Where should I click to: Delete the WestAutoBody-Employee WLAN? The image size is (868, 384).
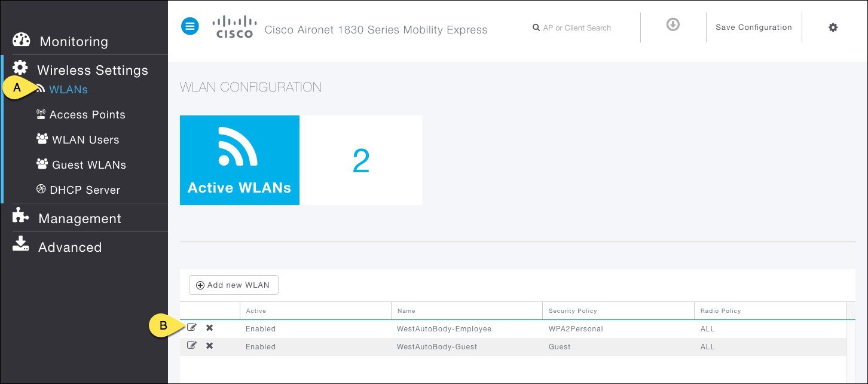click(209, 328)
